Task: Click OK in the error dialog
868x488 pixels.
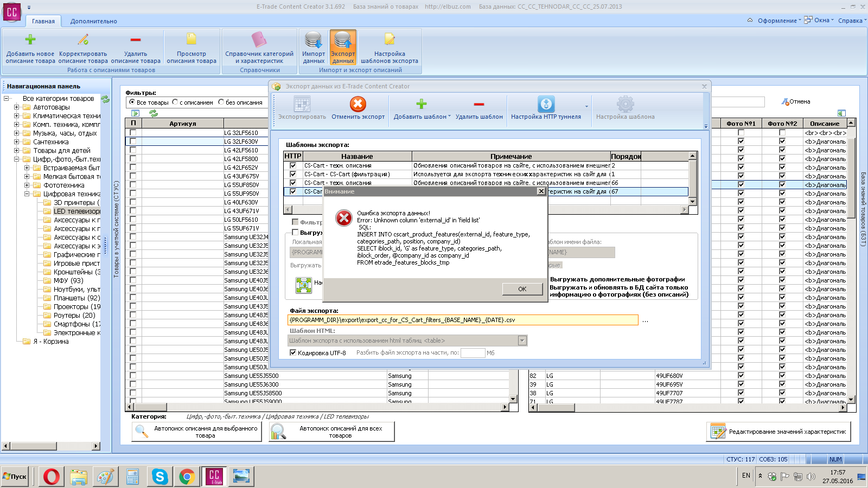Action: click(x=522, y=289)
